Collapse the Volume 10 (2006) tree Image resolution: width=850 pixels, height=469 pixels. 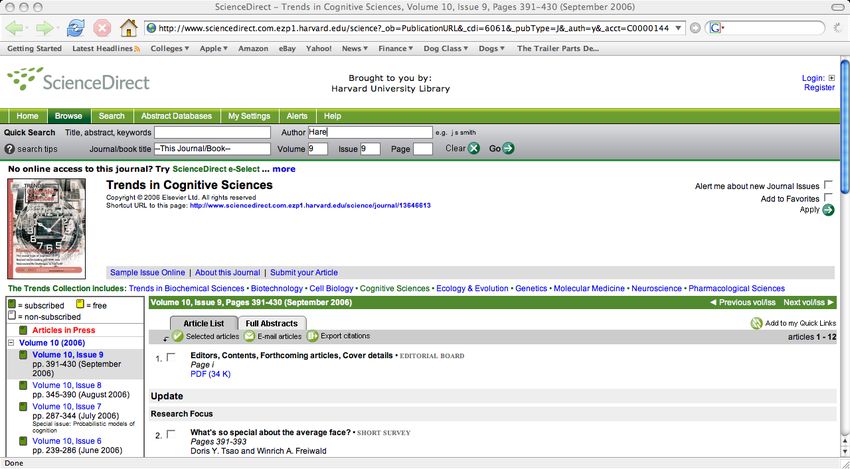[11, 343]
